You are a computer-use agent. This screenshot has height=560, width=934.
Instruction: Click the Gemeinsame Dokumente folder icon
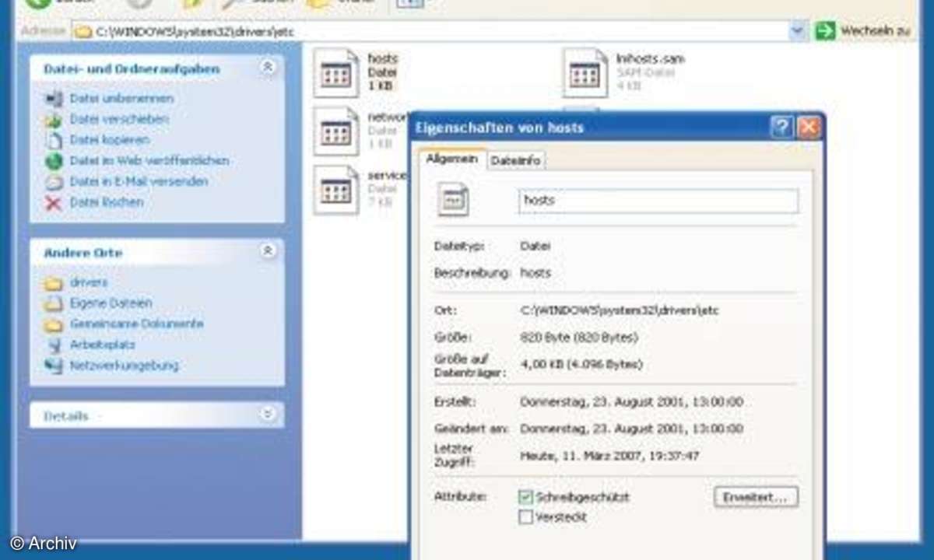tap(53, 324)
